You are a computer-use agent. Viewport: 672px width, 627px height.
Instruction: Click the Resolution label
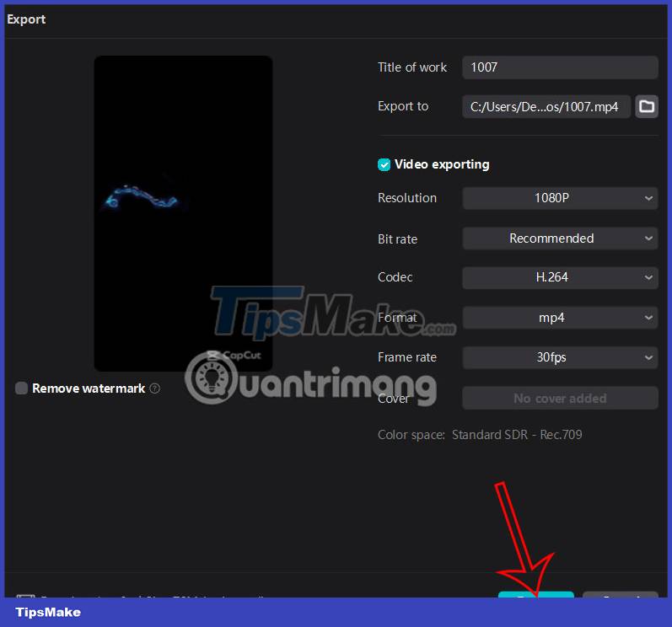point(407,198)
